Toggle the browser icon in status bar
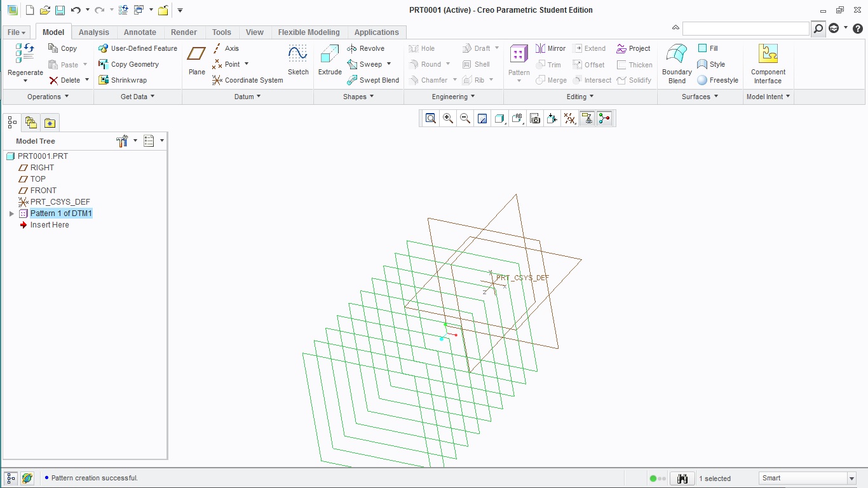868x488 pixels. [27, 478]
